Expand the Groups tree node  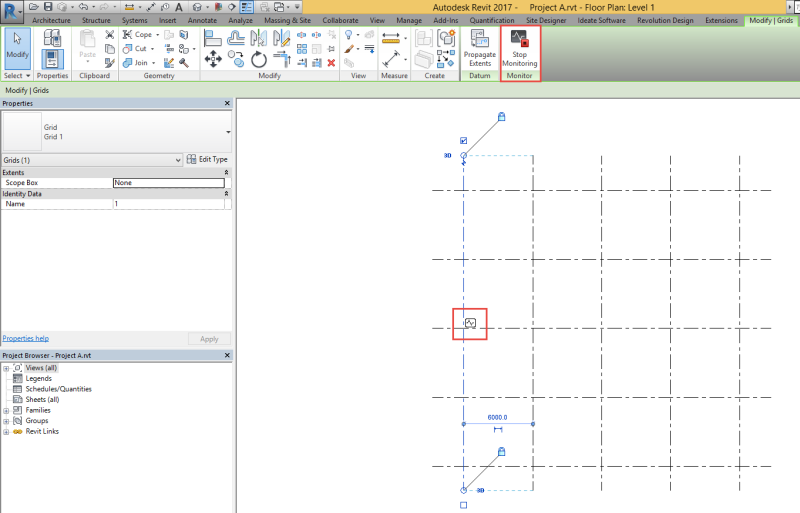6,421
